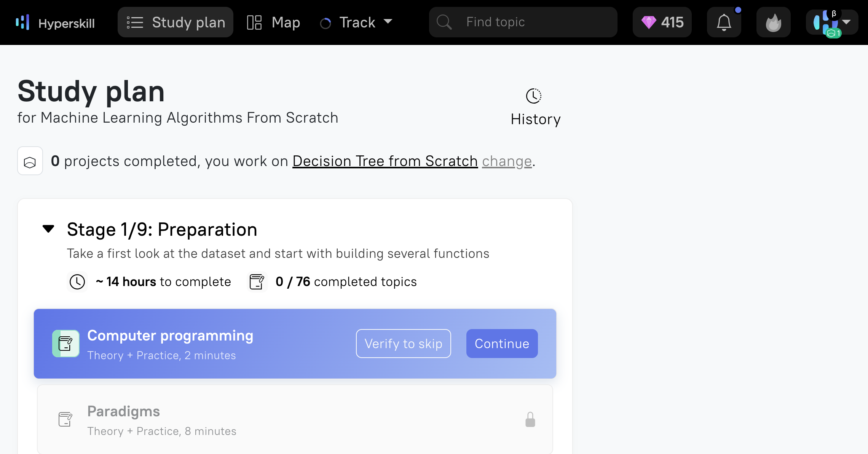868x454 pixels.
Task: Open the Track dropdown menu
Action: tap(357, 22)
